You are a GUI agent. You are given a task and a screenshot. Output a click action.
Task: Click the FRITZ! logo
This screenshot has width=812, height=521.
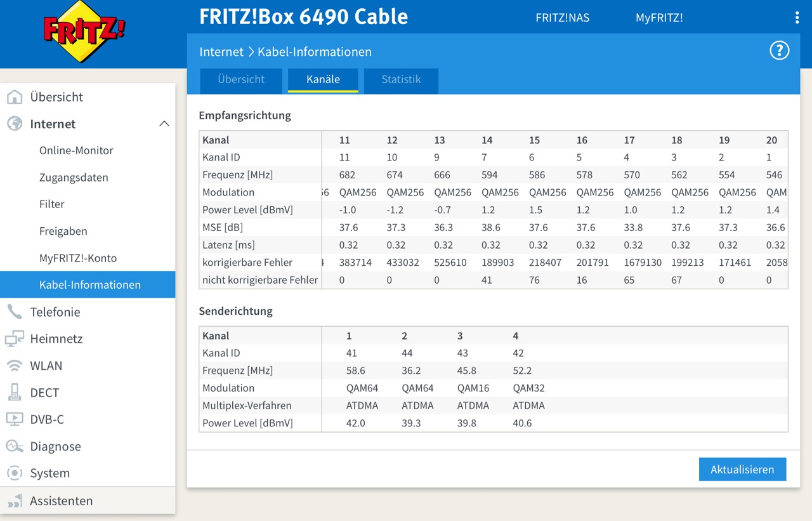[84, 31]
